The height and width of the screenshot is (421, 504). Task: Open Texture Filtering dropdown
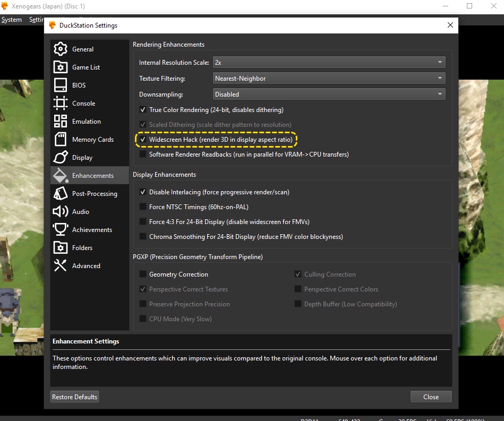329,79
